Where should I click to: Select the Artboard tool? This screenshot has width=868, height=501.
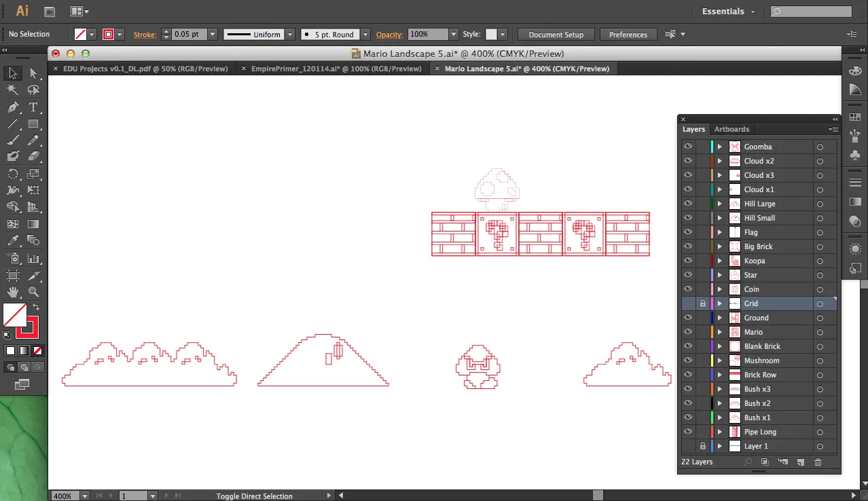coord(13,276)
